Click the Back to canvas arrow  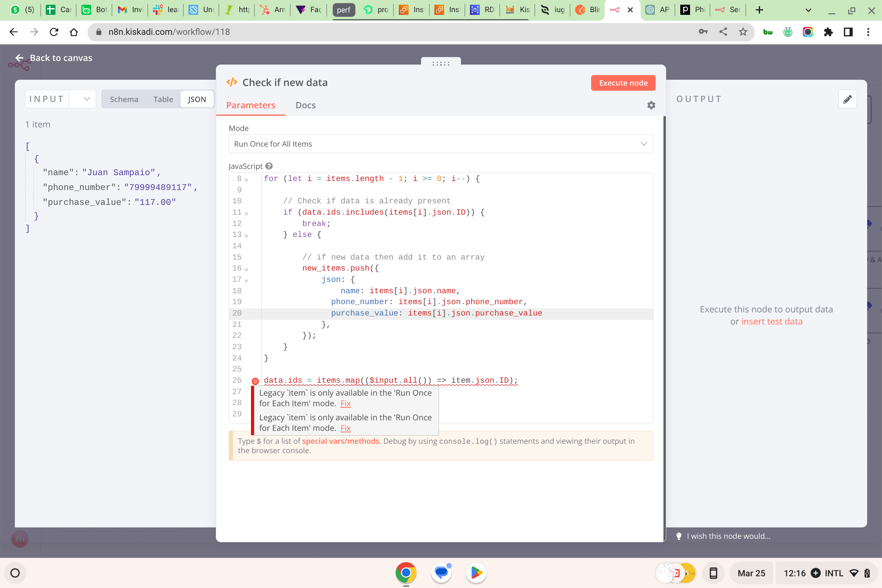19,58
